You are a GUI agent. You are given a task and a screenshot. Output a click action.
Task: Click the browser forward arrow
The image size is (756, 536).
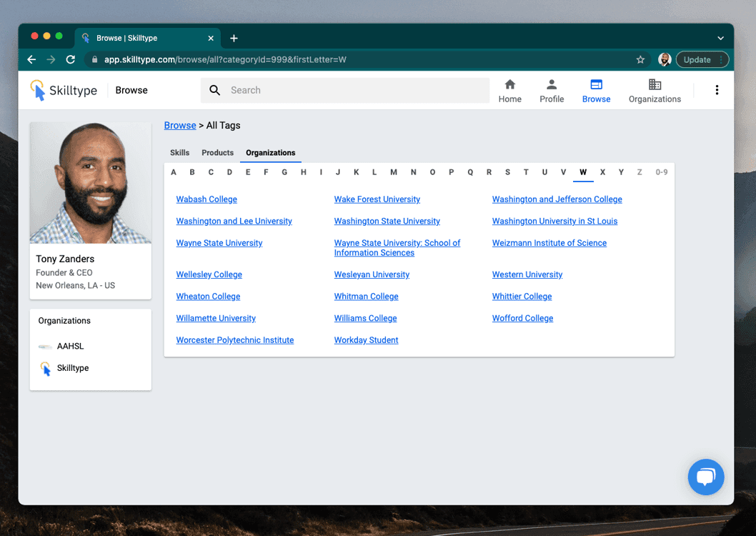[51, 59]
